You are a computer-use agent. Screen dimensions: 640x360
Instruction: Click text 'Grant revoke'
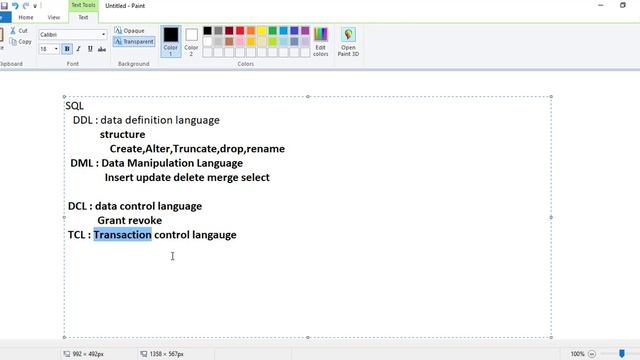coord(129,220)
